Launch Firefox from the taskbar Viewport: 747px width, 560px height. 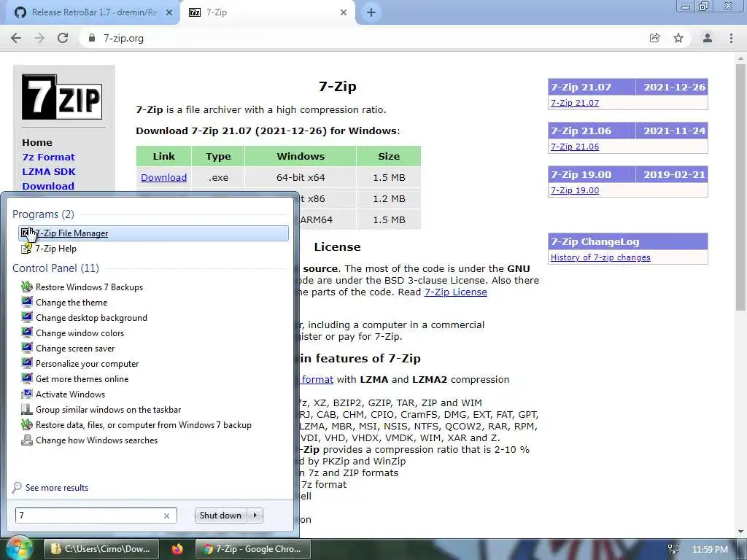(177, 549)
